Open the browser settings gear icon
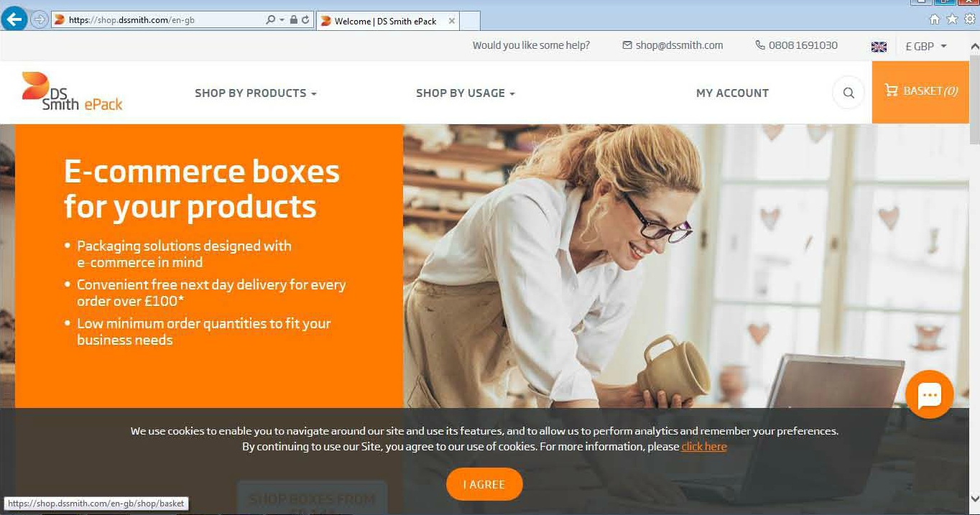The height and width of the screenshot is (515, 980). pyautogui.click(x=970, y=19)
